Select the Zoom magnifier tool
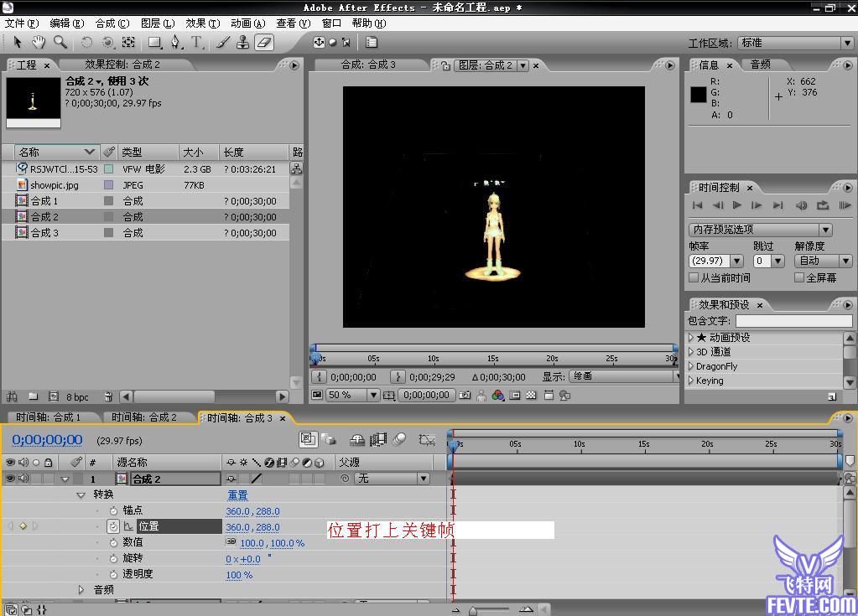 (x=60, y=42)
